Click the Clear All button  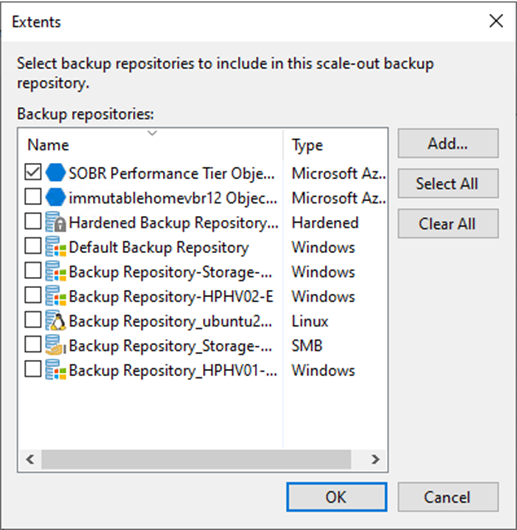point(448,224)
